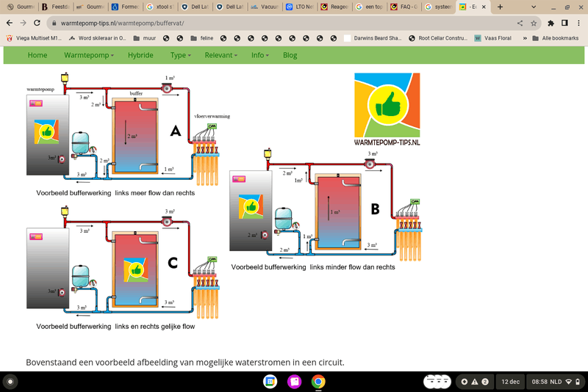Open Google Calendar from the shelf

coord(270,382)
